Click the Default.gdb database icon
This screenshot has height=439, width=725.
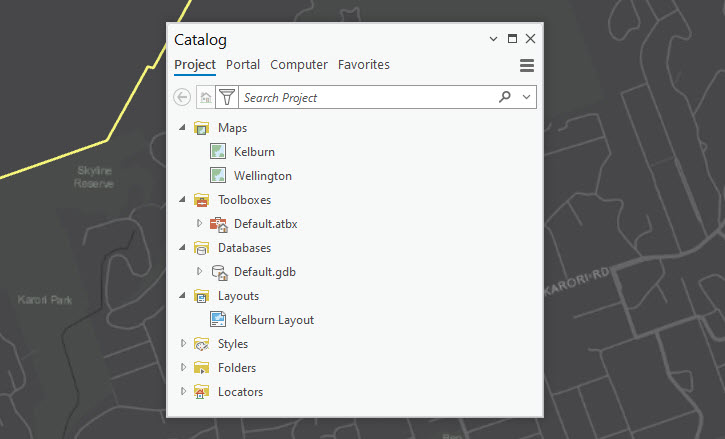click(220, 272)
